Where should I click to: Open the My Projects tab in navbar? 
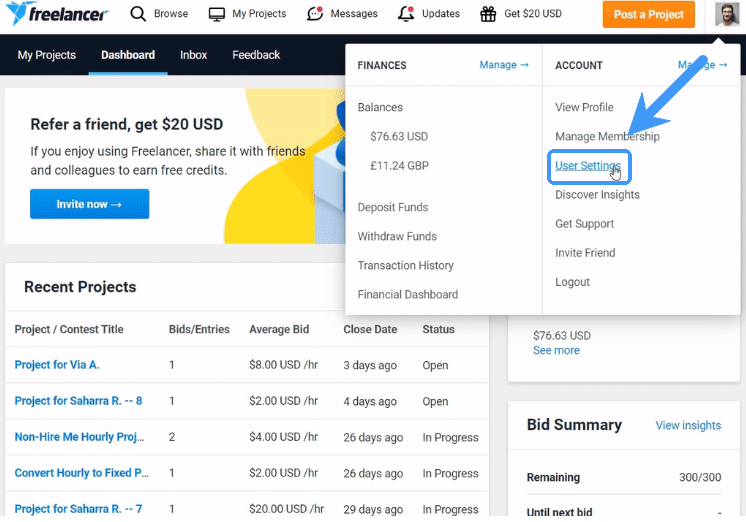pyautogui.click(x=47, y=55)
